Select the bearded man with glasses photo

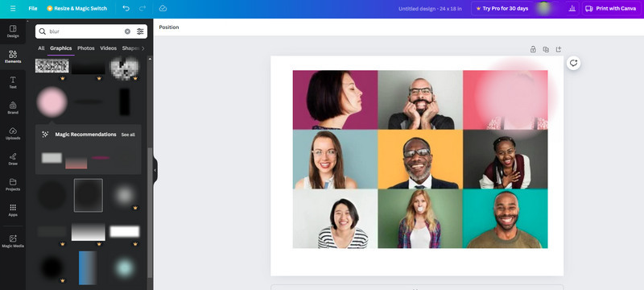(x=420, y=100)
